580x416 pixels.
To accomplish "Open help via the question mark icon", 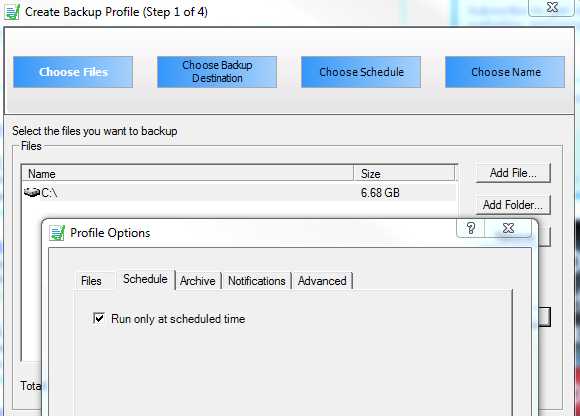I will point(471,228).
